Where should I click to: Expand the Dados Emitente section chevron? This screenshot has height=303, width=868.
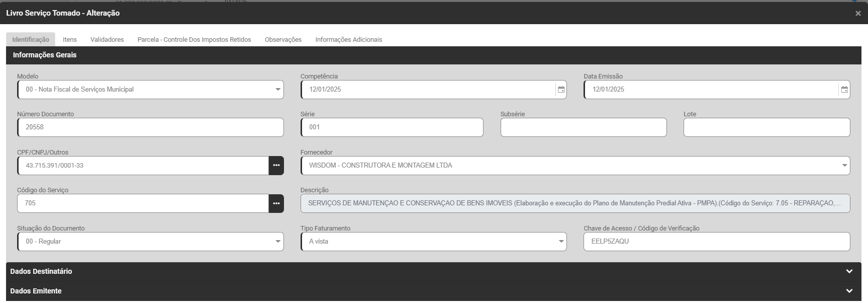click(x=849, y=291)
